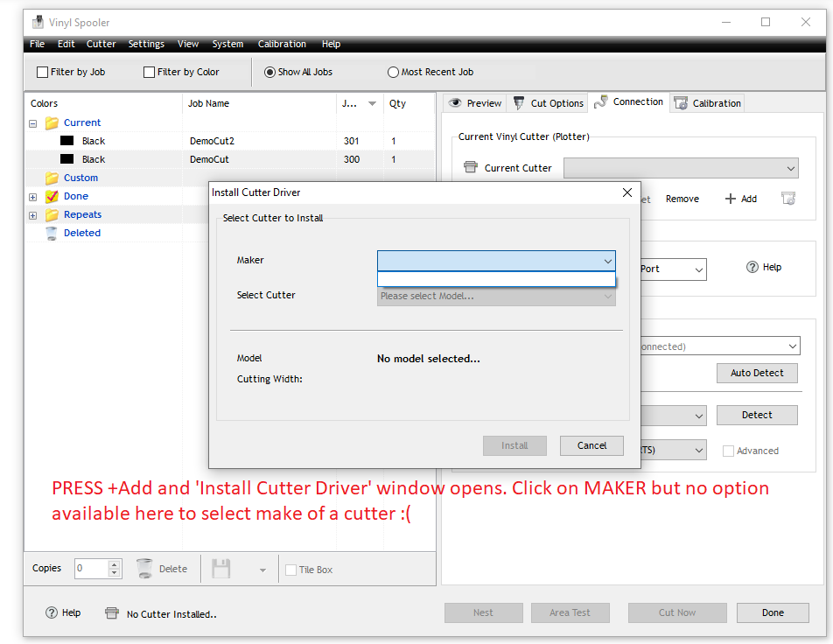Click the Cut Options blade icon
833x644 pixels.
519,103
